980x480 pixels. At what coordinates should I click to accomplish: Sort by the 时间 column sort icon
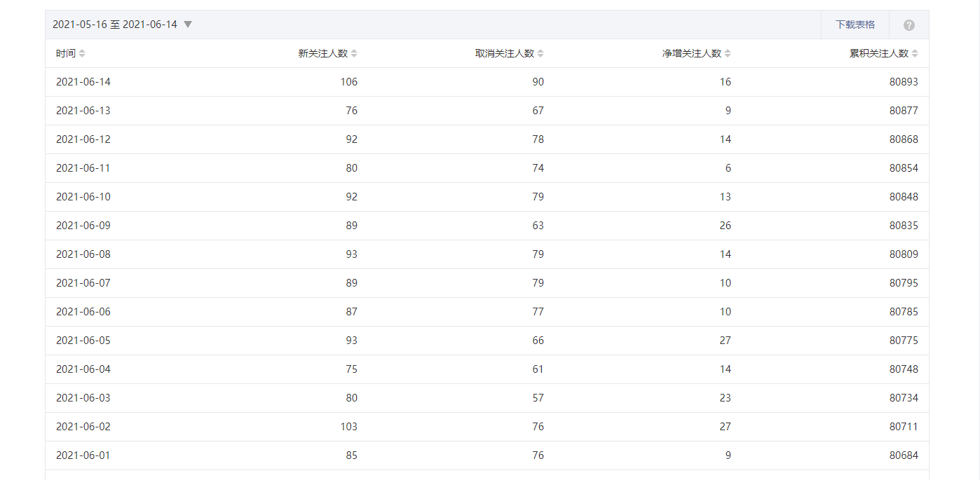pos(82,54)
